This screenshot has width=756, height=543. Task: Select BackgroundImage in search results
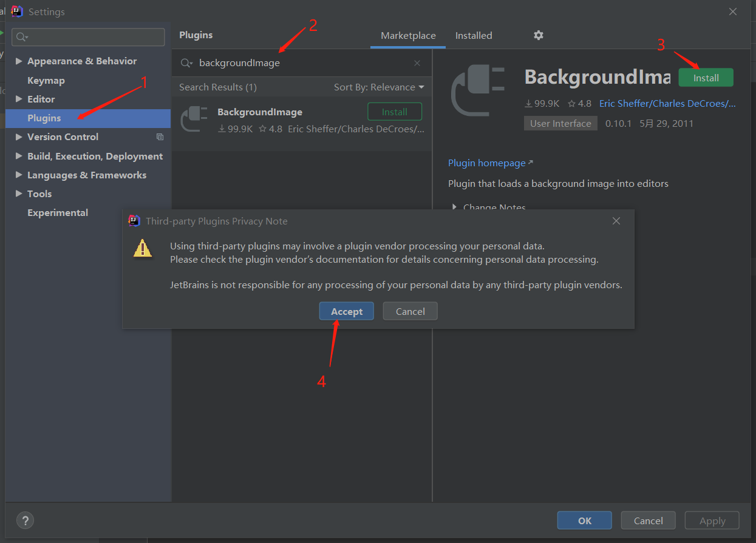(x=302, y=124)
